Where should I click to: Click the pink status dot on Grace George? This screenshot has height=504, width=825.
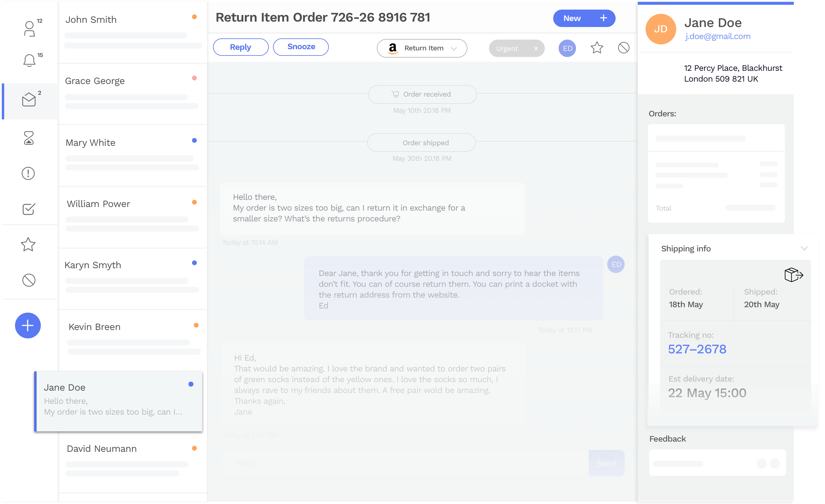click(194, 78)
